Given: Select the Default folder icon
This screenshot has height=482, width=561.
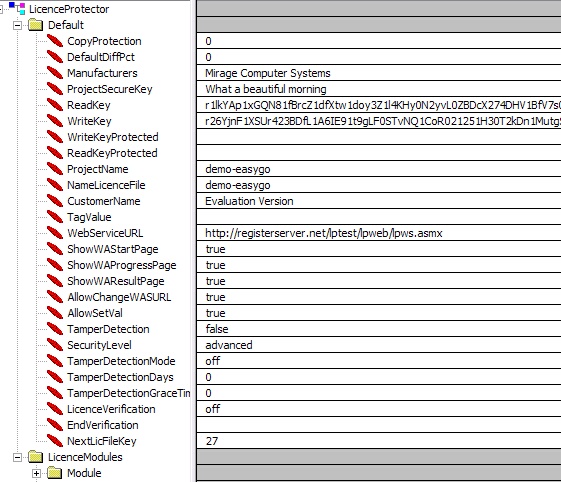Looking at the screenshot, I should (x=35, y=25).
